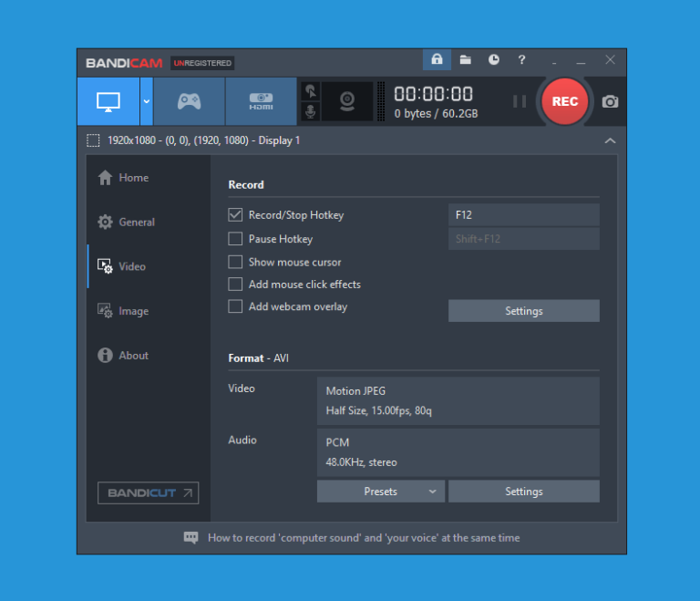Click the Image tab icon

point(105,311)
